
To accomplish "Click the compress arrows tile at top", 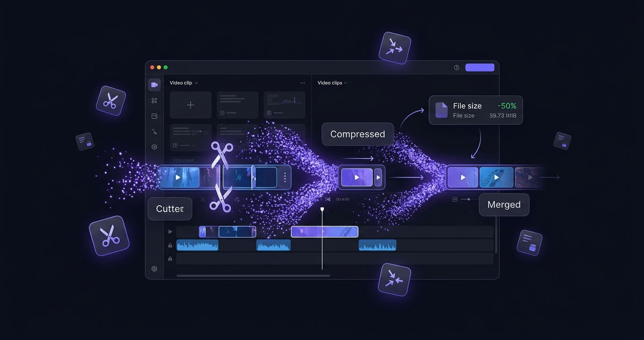I will point(394,47).
